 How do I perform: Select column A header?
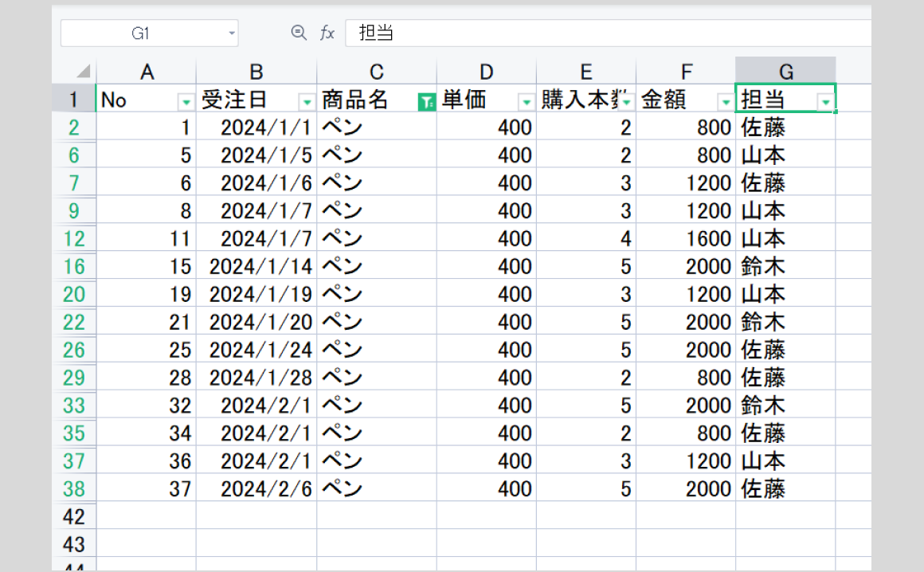tap(146, 71)
